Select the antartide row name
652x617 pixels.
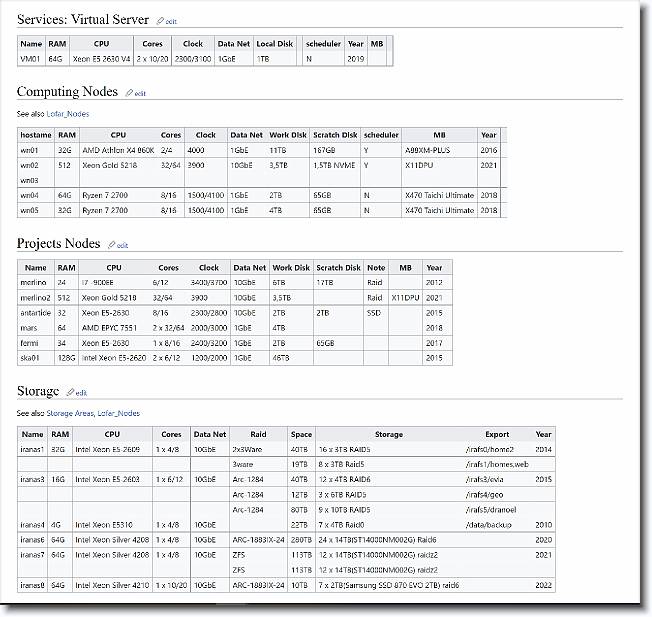click(35, 313)
